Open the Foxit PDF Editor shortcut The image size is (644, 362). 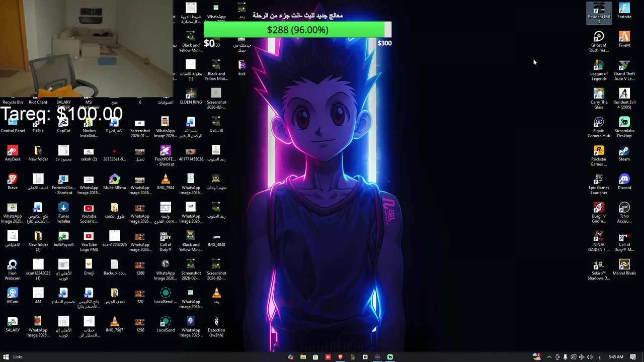point(166,156)
